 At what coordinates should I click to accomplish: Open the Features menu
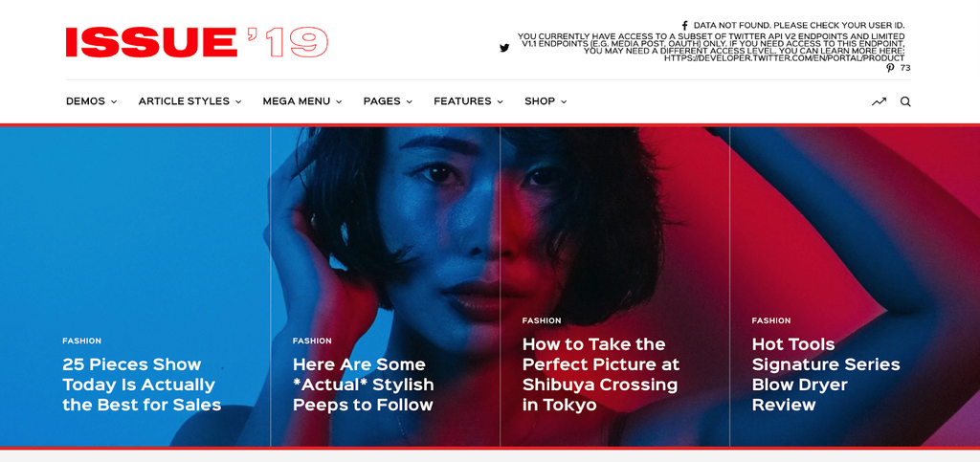[x=468, y=101]
